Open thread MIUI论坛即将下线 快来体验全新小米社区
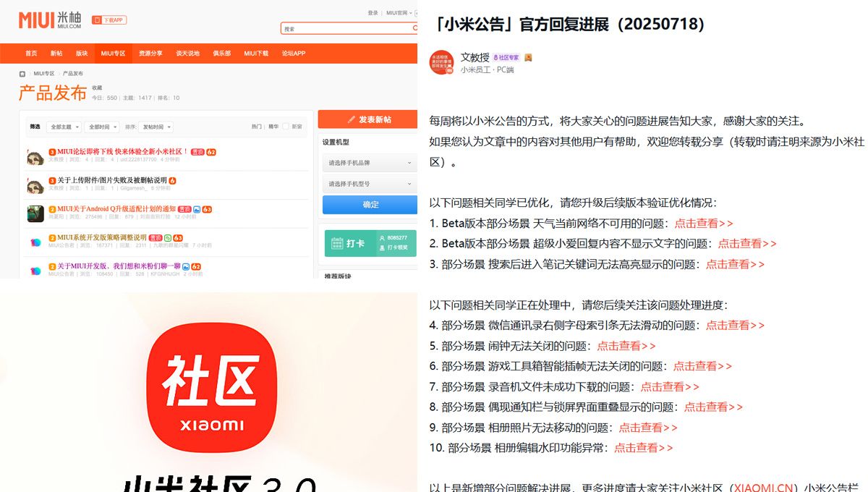Image resolution: width=868 pixels, height=492 pixels. (x=122, y=152)
